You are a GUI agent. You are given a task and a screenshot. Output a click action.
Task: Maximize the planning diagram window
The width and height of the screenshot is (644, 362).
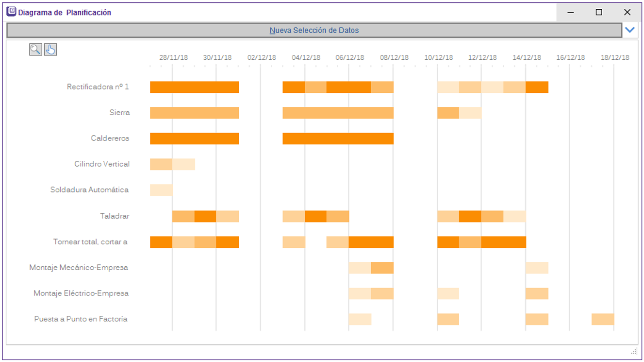point(599,12)
